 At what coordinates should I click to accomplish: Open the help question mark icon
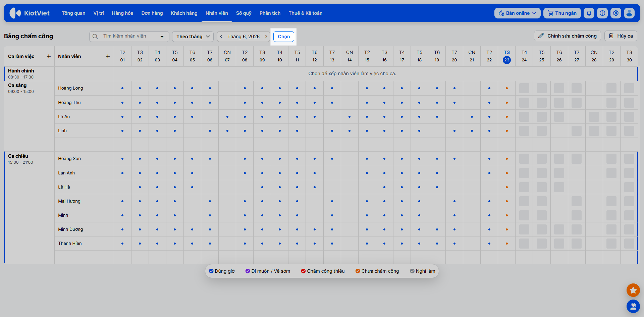(602, 13)
